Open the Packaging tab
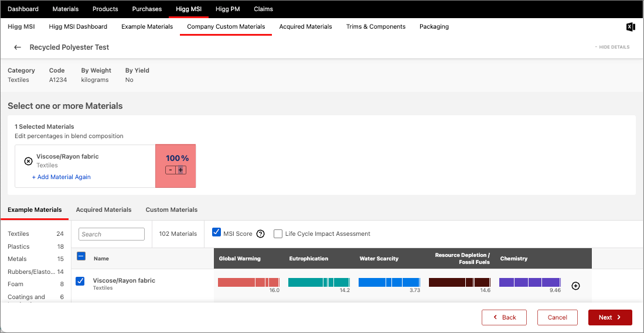This screenshot has height=333, width=644. coord(434,27)
